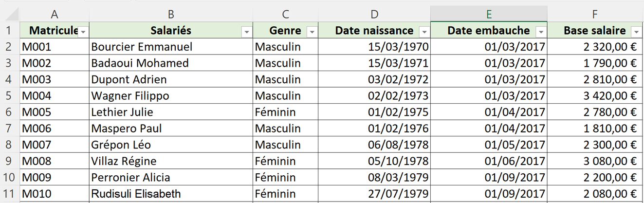644x203 pixels.
Task: Open the Matricule column filter dropdown
Action: click(x=83, y=32)
